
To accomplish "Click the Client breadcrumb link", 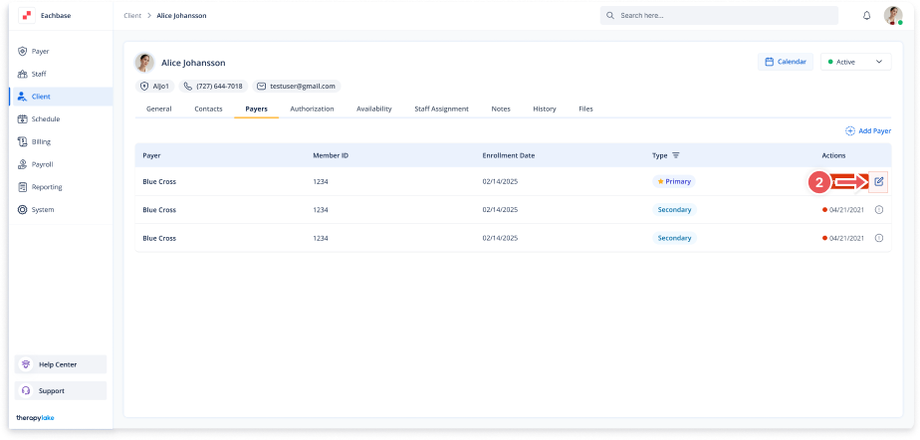I will tap(132, 16).
